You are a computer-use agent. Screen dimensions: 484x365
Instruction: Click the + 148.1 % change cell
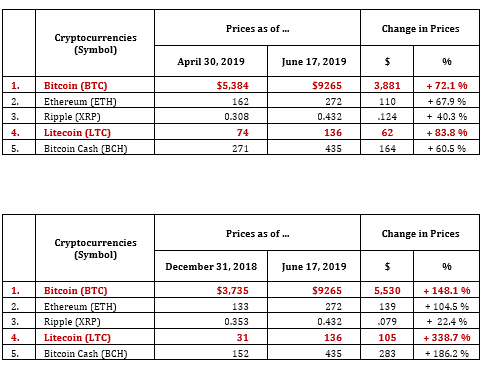pyautogui.click(x=447, y=290)
